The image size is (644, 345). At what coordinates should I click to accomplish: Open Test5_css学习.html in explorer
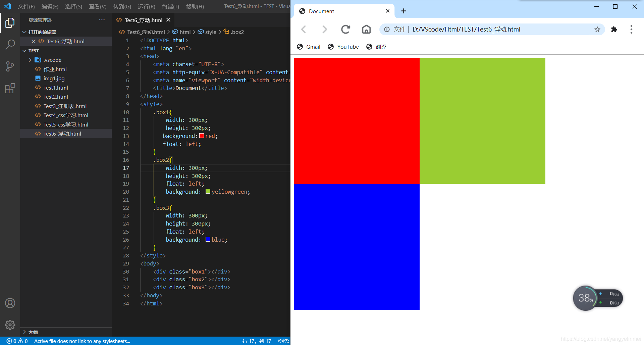66,125
